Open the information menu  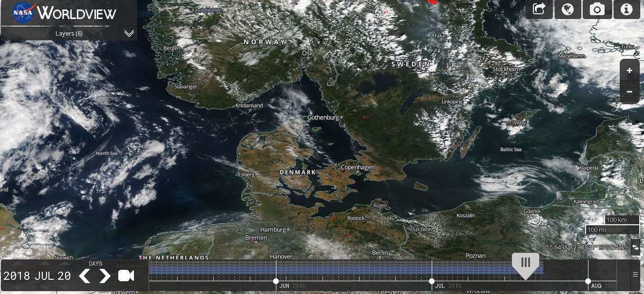pos(627,9)
